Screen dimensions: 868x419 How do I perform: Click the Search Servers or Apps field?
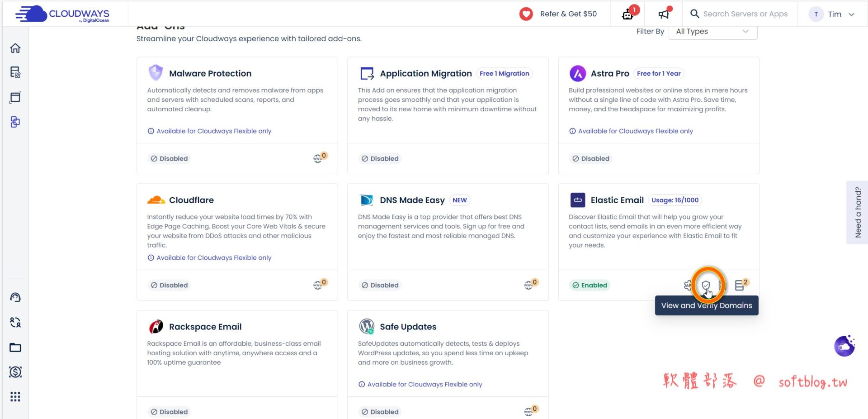[x=745, y=14]
